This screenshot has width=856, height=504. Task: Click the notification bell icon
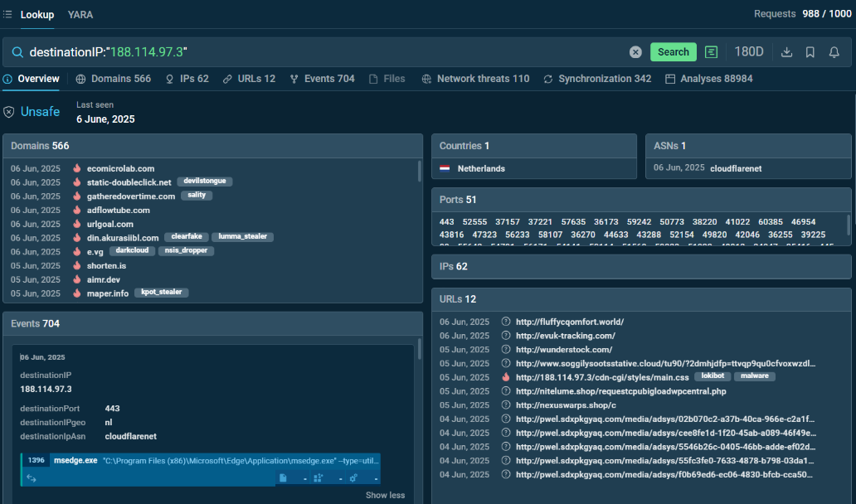point(834,52)
